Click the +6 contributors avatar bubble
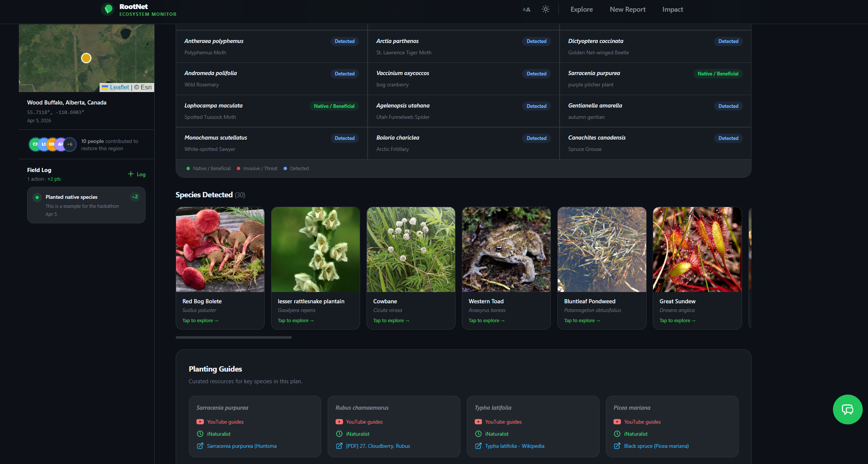Viewport: 868px width, 464px height. (x=70, y=144)
